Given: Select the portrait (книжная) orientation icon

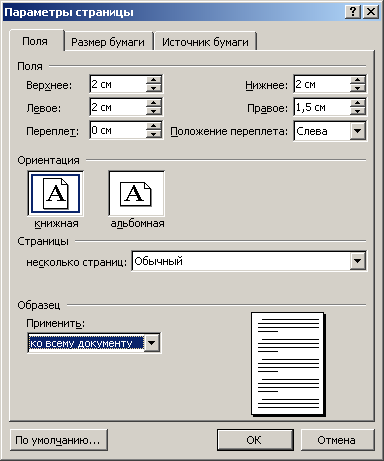Looking at the screenshot, I should [x=56, y=193].
